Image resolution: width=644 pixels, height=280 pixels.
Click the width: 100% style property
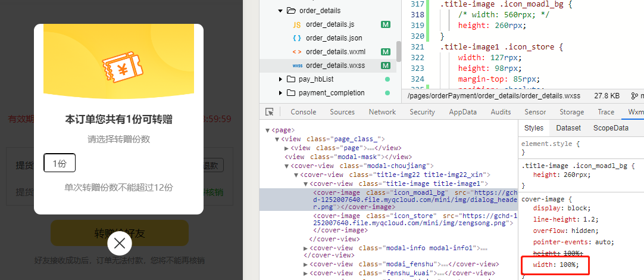click(x=556, y=265)
